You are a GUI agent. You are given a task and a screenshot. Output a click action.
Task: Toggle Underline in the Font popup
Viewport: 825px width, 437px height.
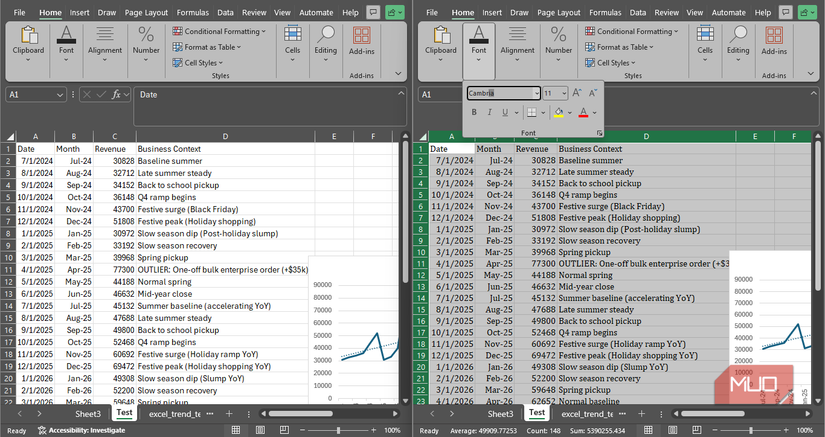(x=505, y=112)
